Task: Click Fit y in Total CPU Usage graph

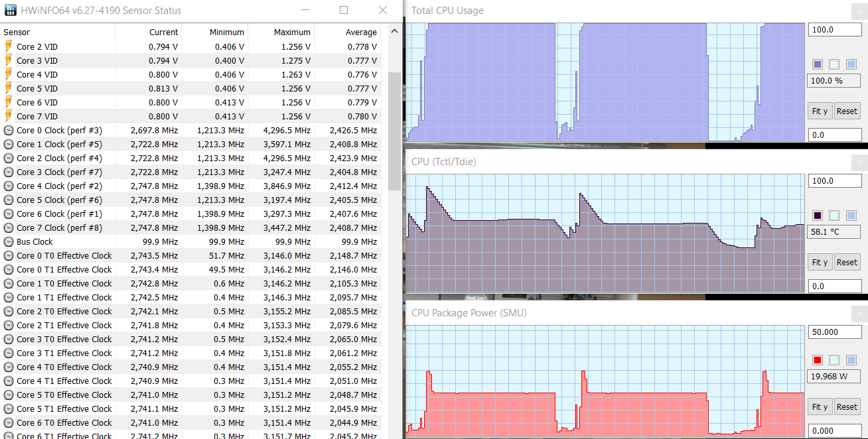Action: (820, 111)
